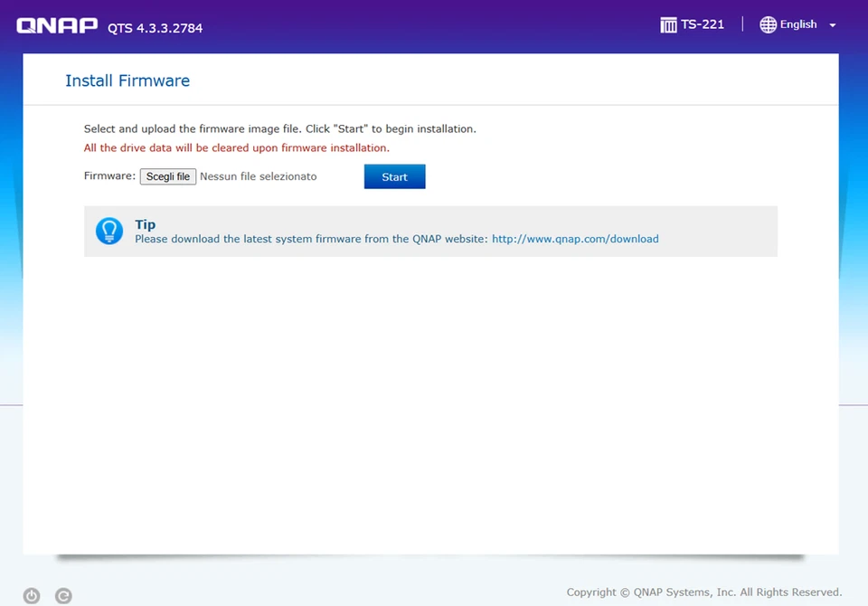Click the 'Please download the latest system firmware' text

[x=311, y=239]
